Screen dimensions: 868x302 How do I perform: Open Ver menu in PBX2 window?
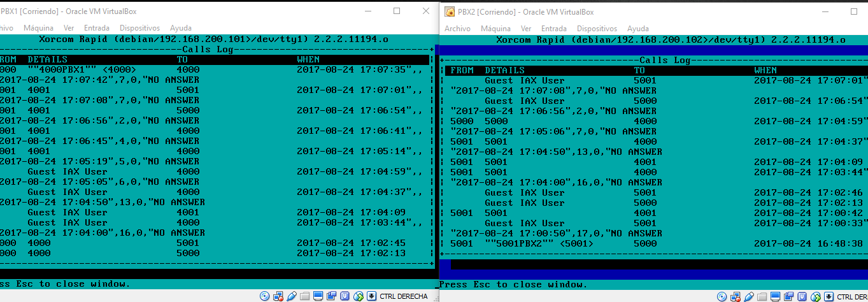[526, 29]
